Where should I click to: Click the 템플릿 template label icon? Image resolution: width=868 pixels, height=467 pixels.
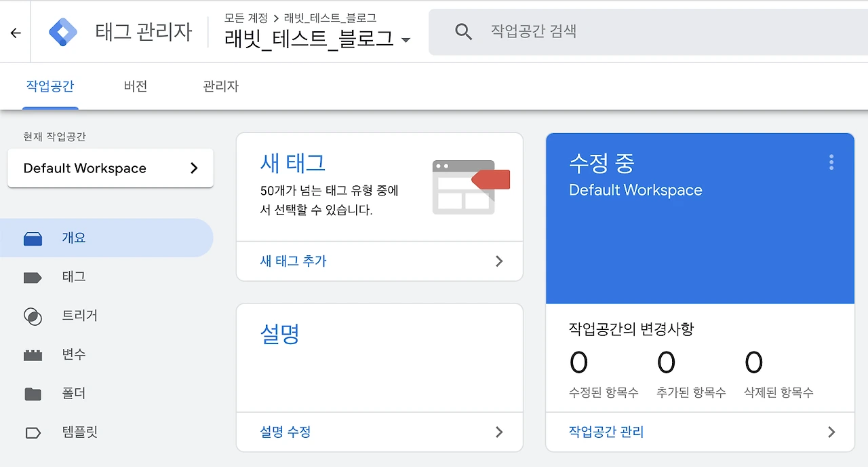click(x=33, y=432)
